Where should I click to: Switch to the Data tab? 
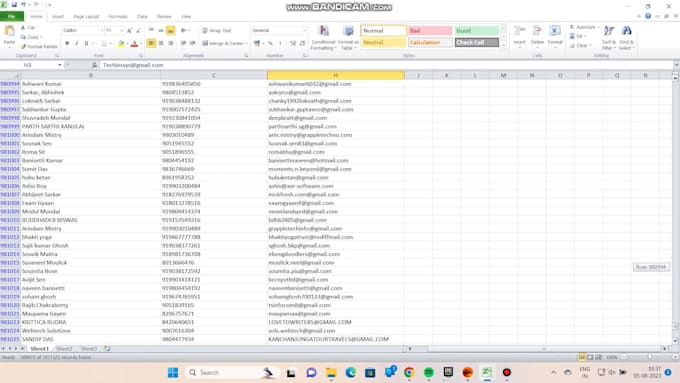[142, 16]
